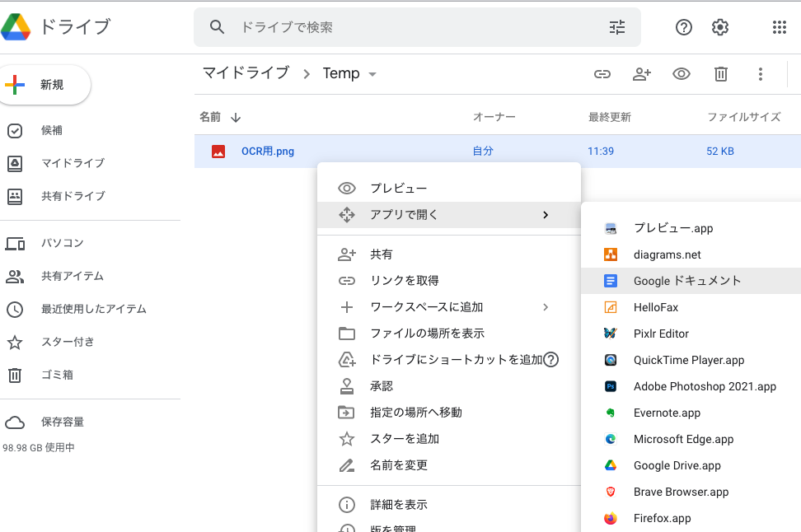
Task: Toggle the name sort direction arrow
Action: point(236,118)
